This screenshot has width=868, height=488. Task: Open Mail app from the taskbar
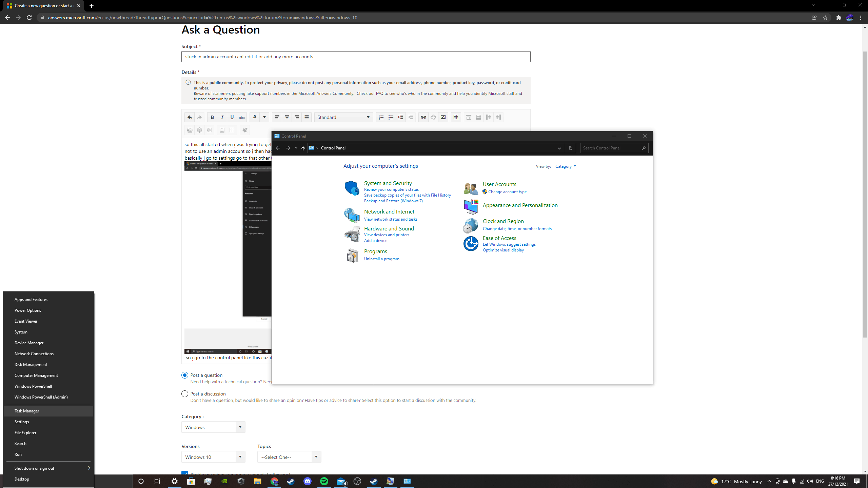[x=341, y=481]
